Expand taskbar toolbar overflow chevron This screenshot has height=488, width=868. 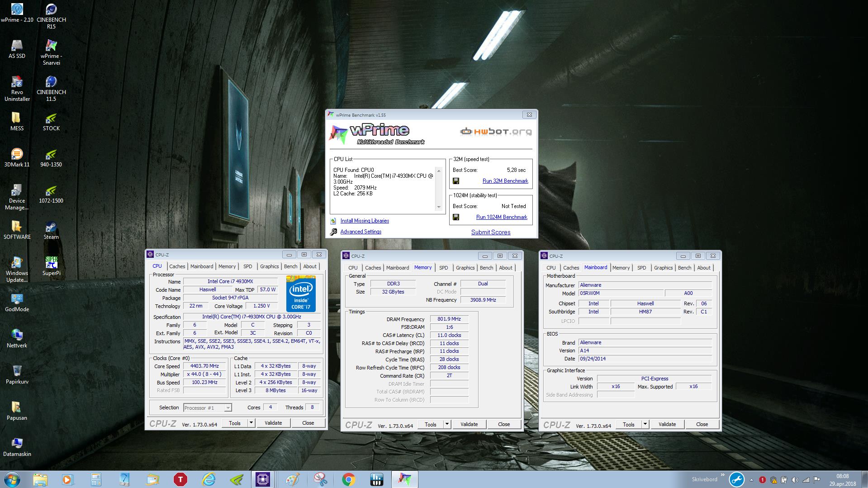coord(722,475)
